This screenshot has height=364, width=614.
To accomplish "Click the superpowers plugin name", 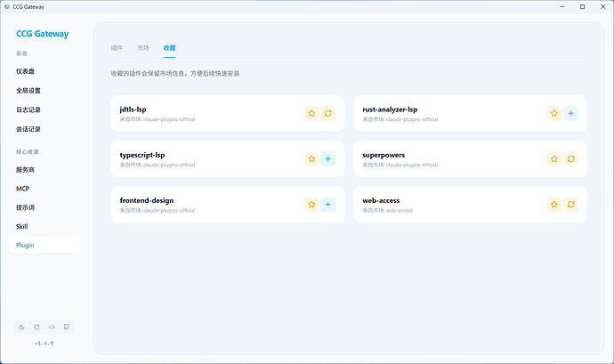I will pyautogui.click(x=384, y=155).
